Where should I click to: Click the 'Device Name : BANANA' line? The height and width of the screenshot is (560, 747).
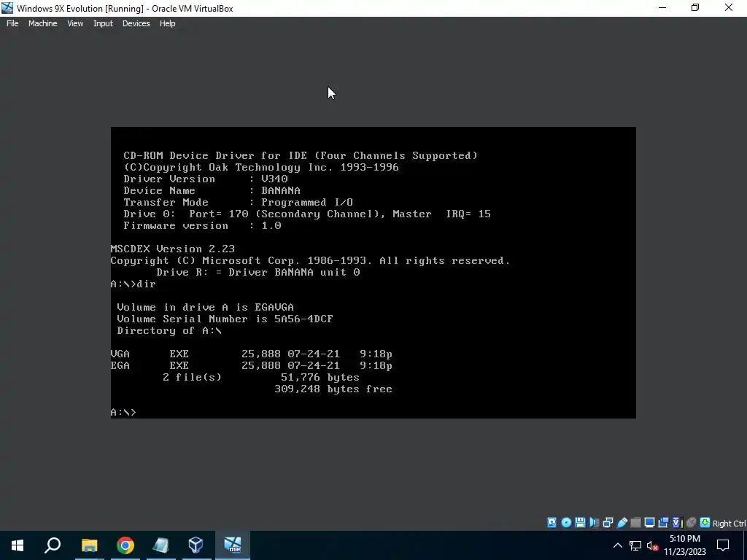coord(212,190)
